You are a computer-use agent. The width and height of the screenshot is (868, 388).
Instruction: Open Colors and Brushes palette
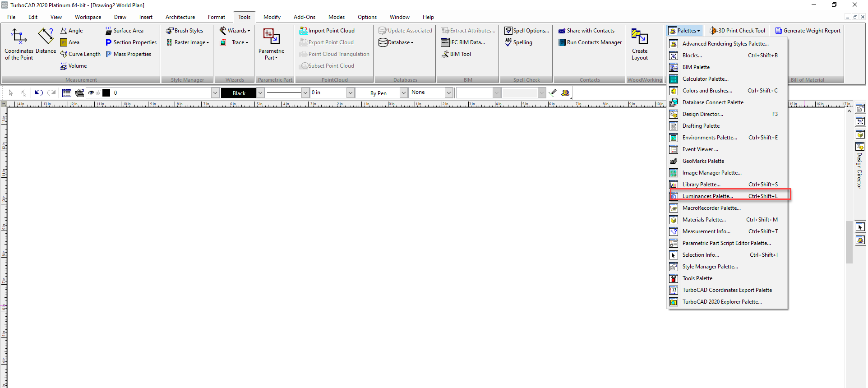click(x=727, y=91)
